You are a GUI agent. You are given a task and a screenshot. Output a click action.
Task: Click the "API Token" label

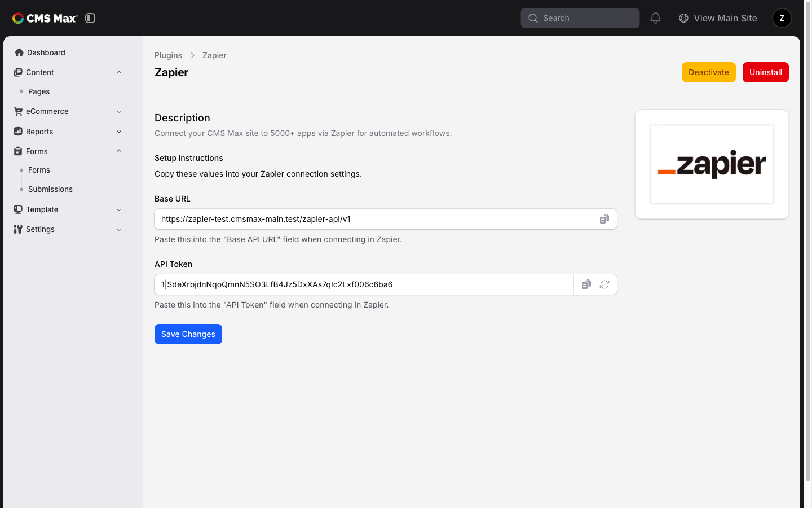(x=173, y=264)
